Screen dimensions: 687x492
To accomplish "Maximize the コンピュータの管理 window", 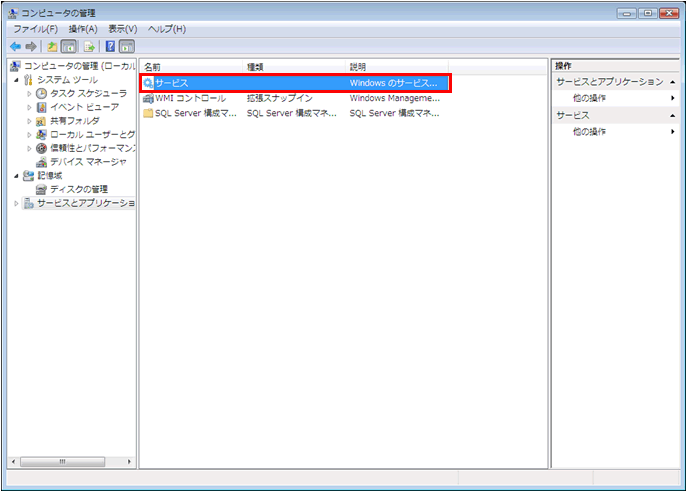I will 648,14.
